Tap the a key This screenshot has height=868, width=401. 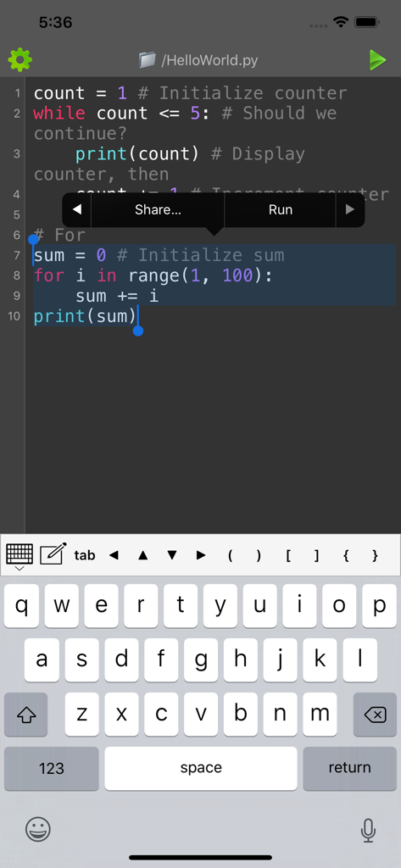(42, 659)
